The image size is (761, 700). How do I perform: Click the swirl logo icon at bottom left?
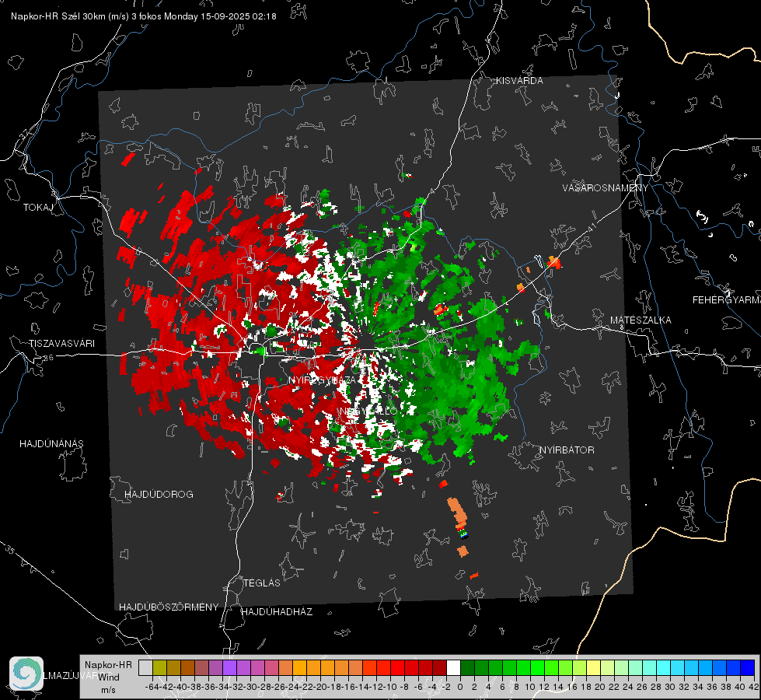point(26,674)
